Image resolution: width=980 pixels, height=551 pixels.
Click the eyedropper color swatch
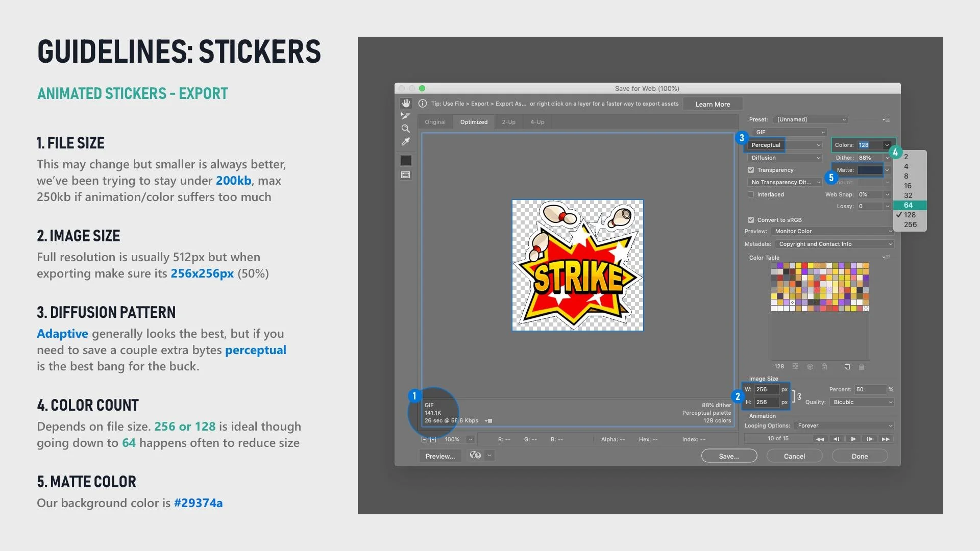(x=406, y=160)
